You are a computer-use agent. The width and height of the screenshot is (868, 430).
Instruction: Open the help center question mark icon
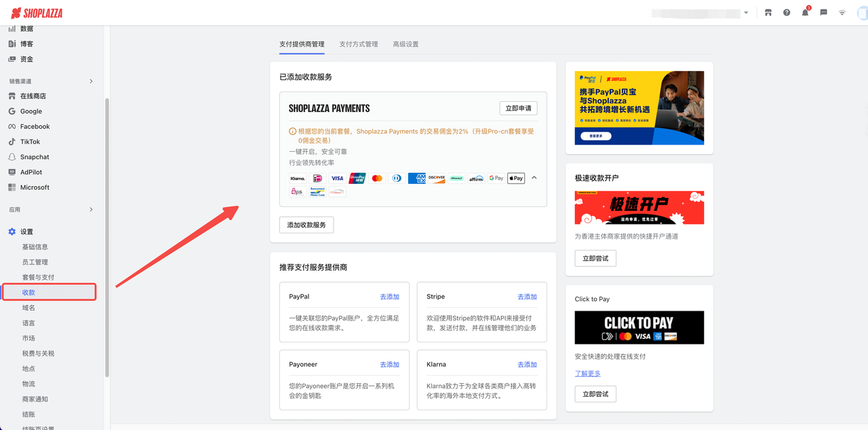pos(786,12)
